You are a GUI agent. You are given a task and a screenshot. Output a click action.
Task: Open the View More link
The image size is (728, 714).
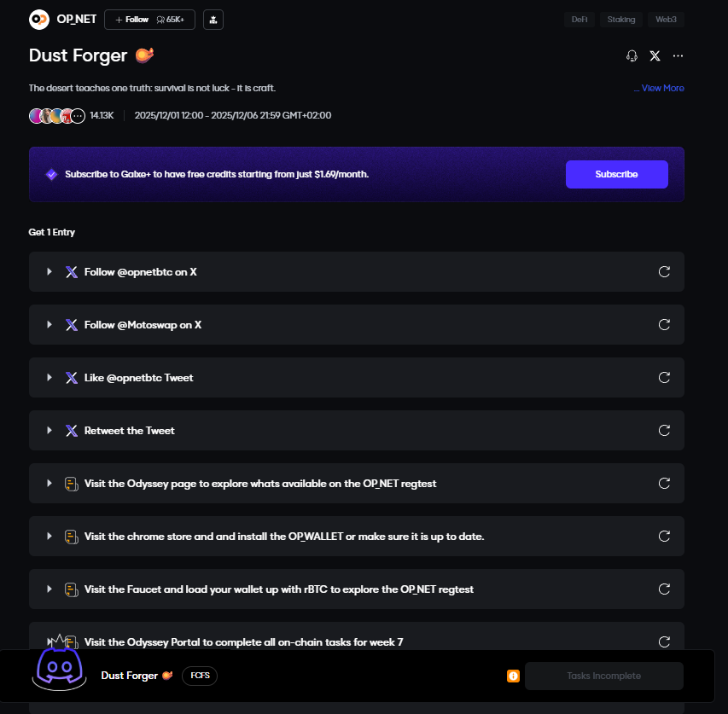pyautogui.click(x=659, y=88)
